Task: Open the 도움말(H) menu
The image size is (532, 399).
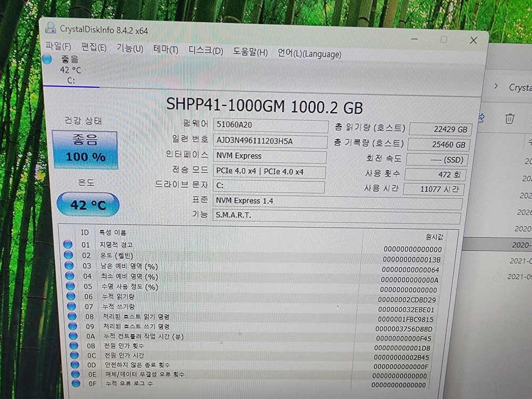Action: click(250, 52)
